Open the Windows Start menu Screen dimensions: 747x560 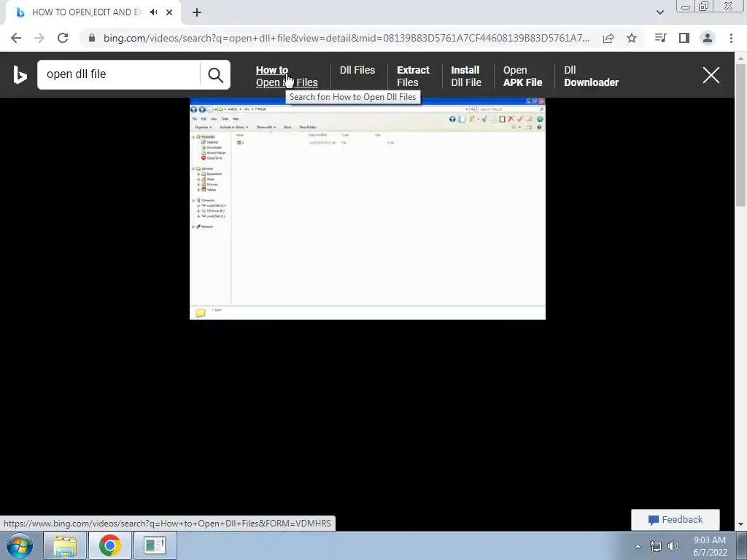click(x=20, y=545)
